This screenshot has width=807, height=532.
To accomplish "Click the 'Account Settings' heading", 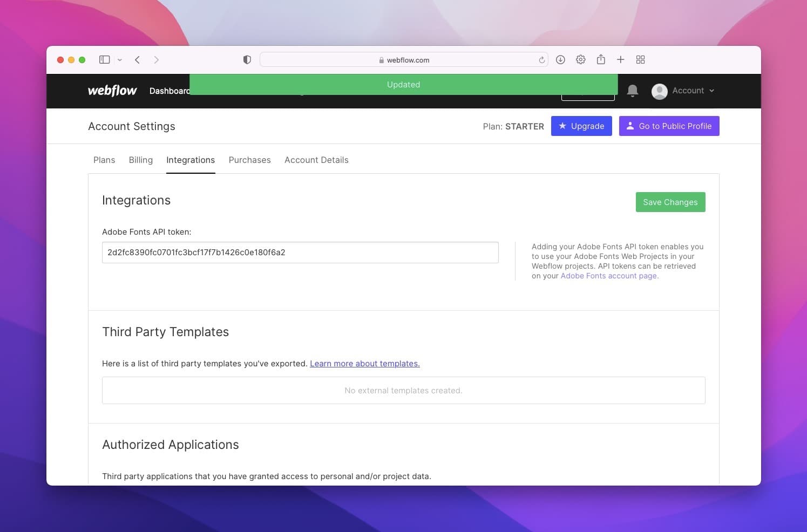I will (132, 126).
